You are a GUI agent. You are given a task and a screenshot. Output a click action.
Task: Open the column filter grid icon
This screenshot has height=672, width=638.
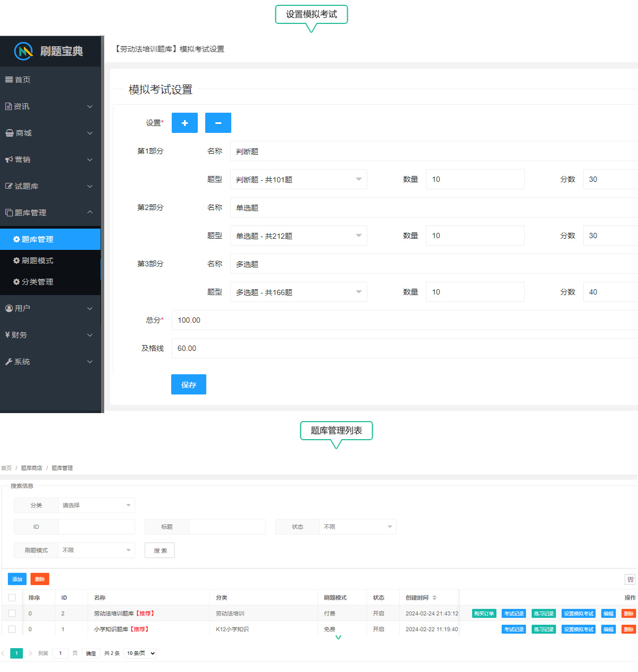point(630,579)
